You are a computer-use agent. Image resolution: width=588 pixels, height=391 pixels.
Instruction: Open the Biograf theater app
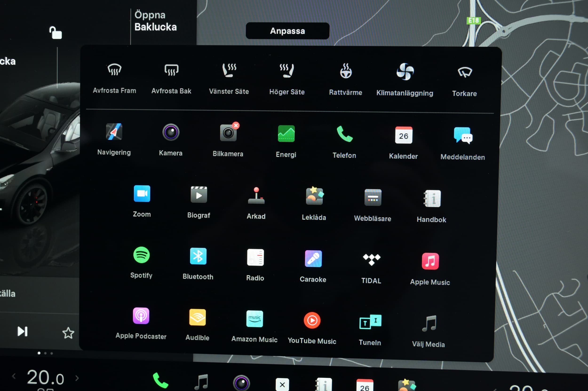pos(199,202)
